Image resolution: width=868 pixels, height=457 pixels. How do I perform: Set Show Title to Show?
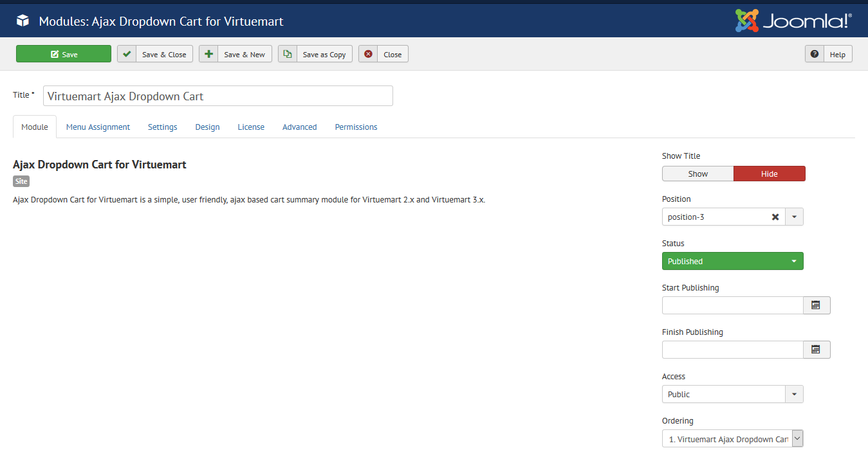698,174
